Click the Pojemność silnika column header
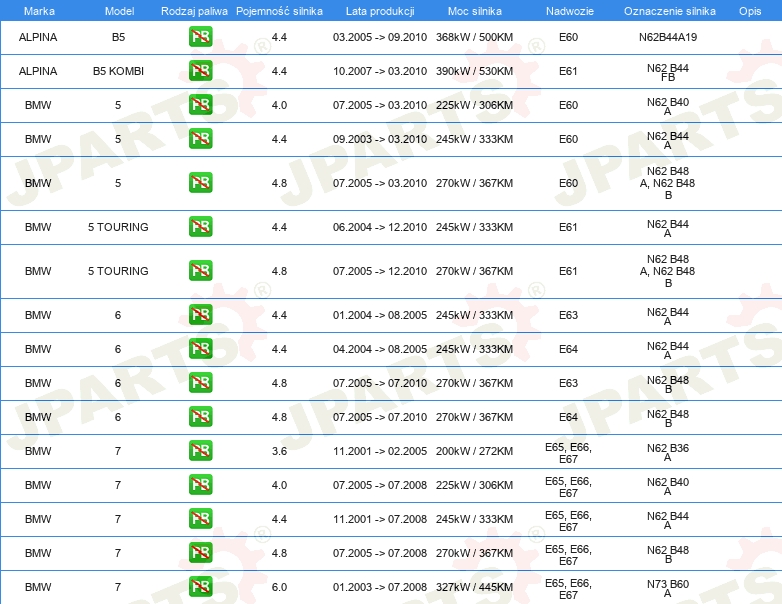This screenshot has height=604, width=782. tap(279, 11)
